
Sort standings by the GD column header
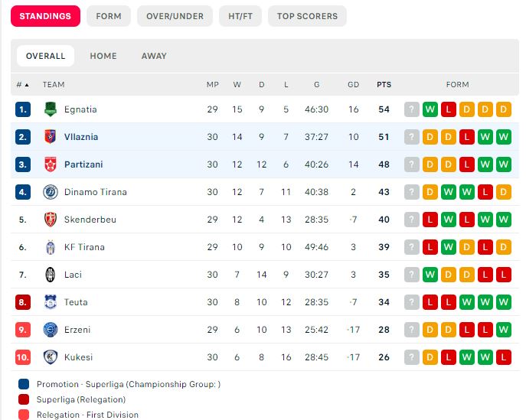[353, 84]
